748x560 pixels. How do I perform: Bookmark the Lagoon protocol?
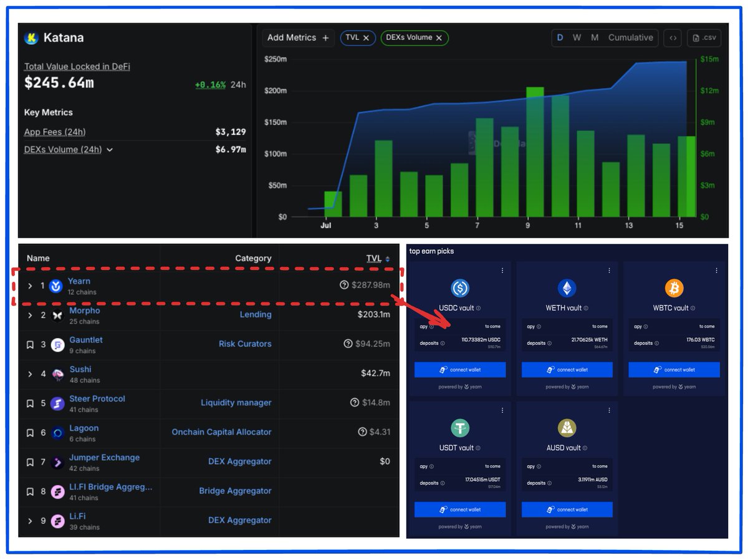(30, 433)
